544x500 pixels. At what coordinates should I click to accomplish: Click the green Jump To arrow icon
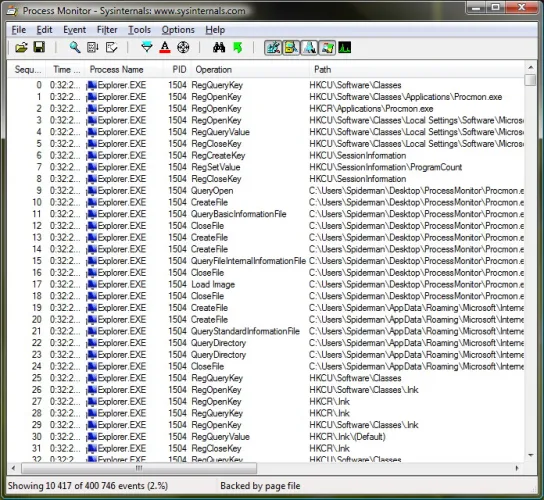(238, 47)
